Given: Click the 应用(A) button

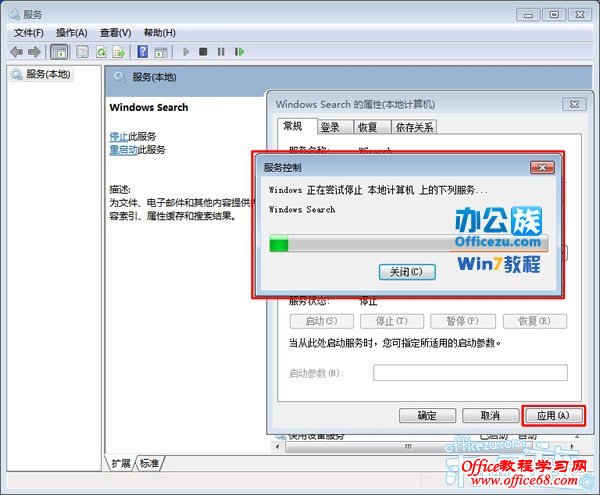Looking at the screenshot, I should (x=554, y=415).
